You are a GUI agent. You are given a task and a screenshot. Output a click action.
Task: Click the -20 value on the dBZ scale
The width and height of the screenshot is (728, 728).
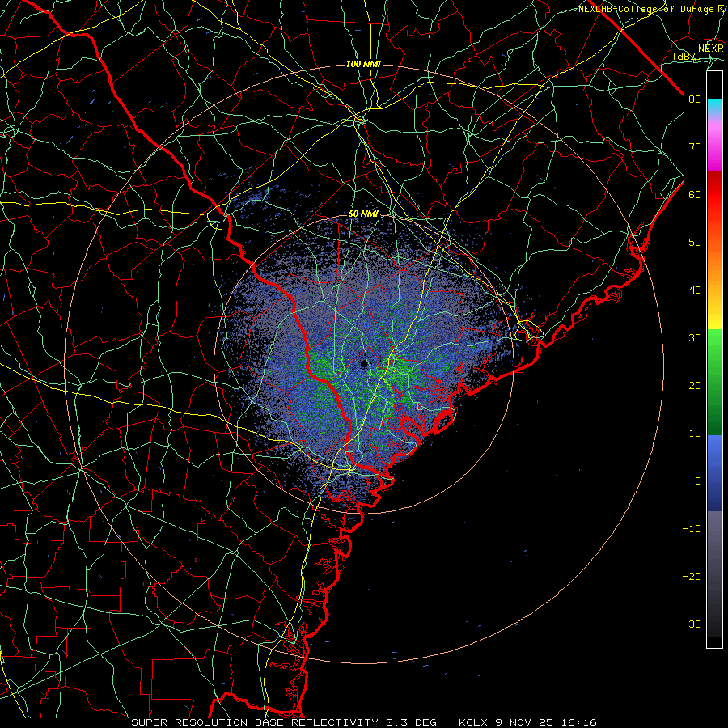pyautogui.click(x=692, y=577)
